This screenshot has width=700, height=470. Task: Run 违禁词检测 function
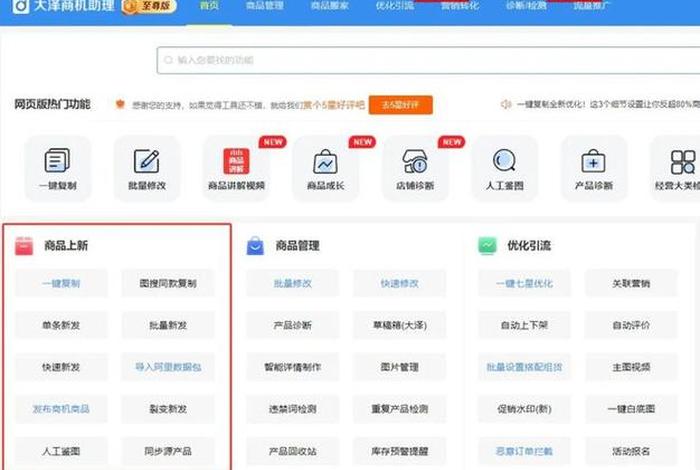click(x=293, y=409)
